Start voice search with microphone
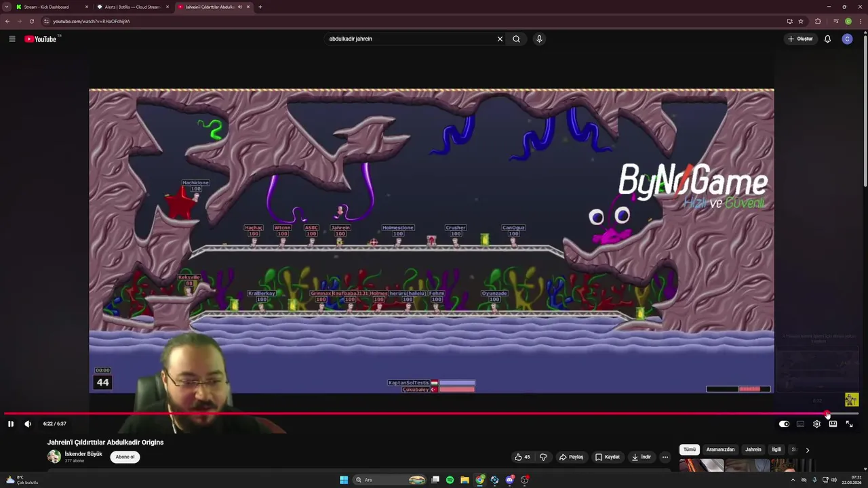This screenshot has height=488, width=868. point(539,39)
